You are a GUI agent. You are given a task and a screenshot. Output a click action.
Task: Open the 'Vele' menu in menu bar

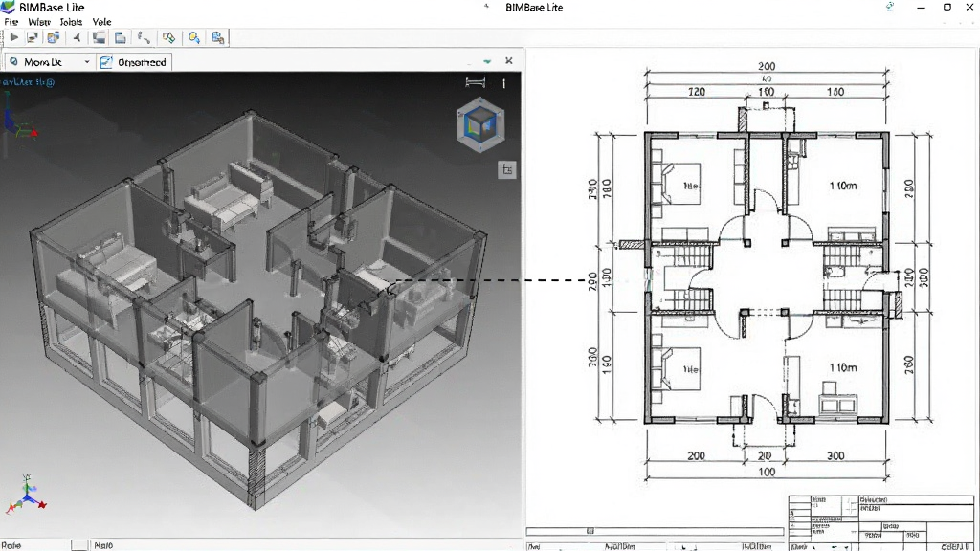coord(101,22)
